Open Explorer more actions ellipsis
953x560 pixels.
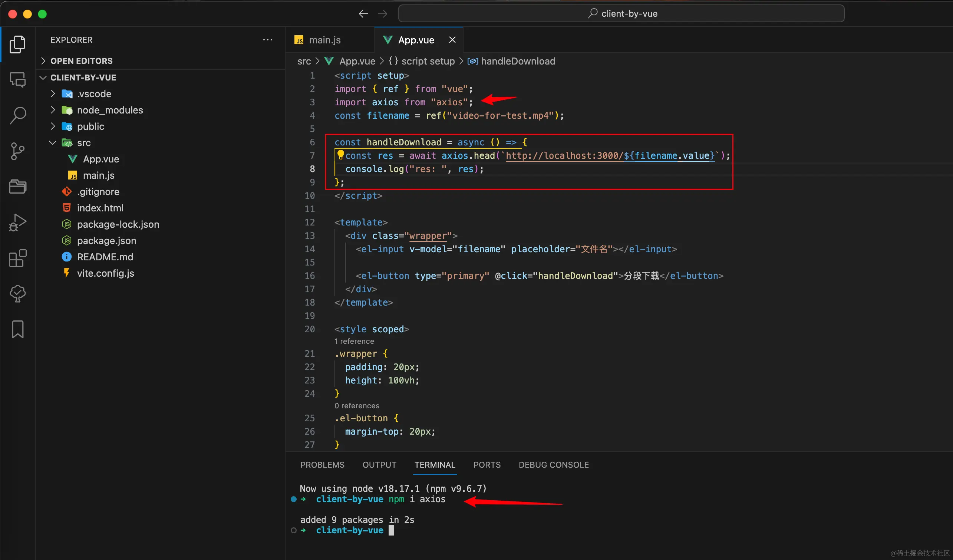[267, 40]
